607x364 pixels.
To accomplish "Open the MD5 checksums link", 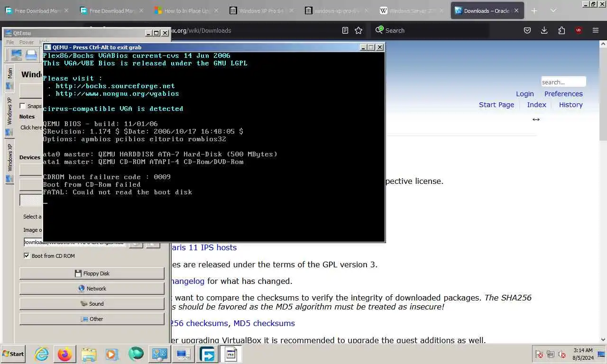I will (x=264, y=323).
